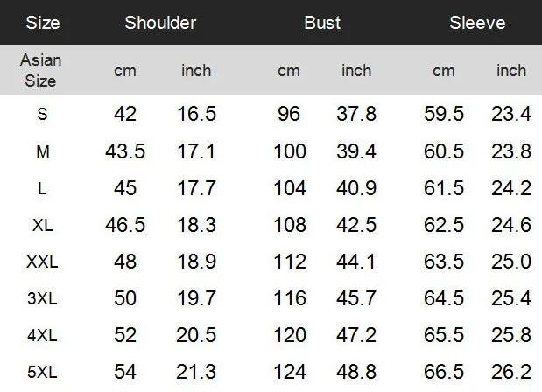Click sleeve inch value 26.2

click(x=511, y=372)
